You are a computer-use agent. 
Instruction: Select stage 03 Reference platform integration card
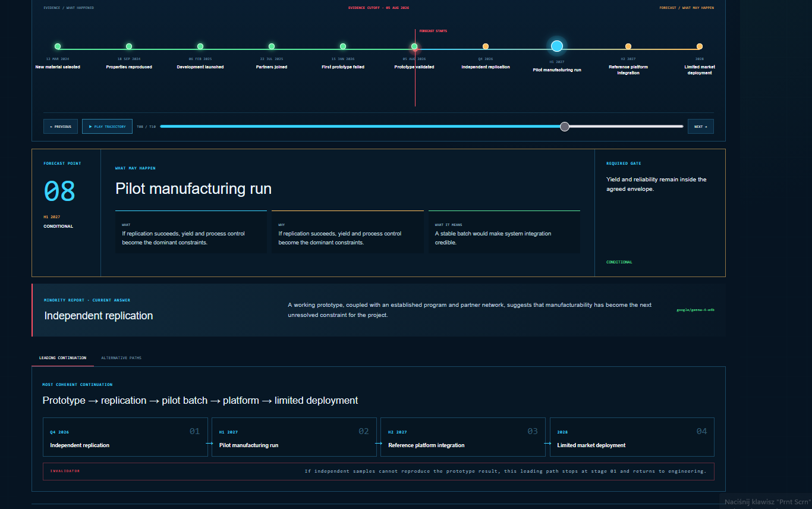click(463, 437)
